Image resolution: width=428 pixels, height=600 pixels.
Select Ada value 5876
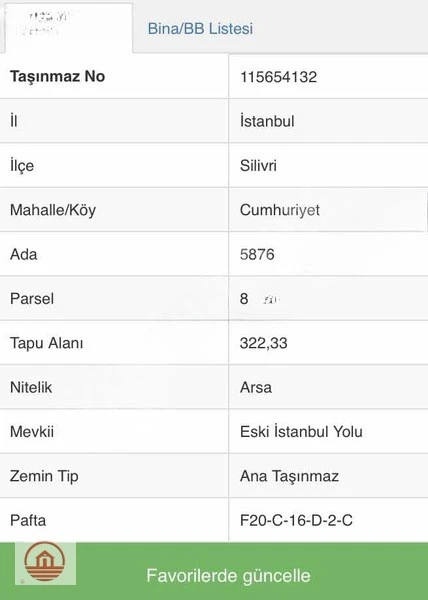click(257, 254)
